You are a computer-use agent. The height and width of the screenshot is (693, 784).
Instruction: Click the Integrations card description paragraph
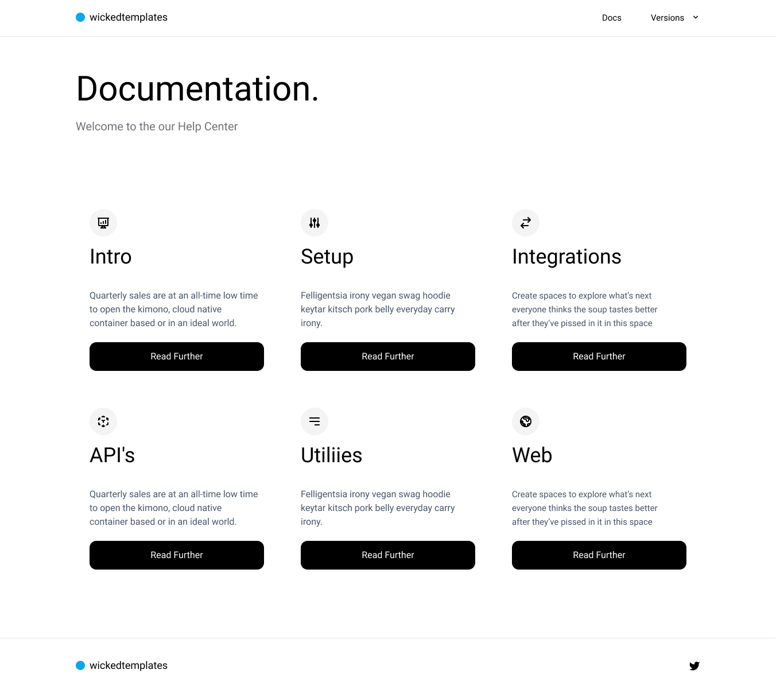tap(585, 309)
